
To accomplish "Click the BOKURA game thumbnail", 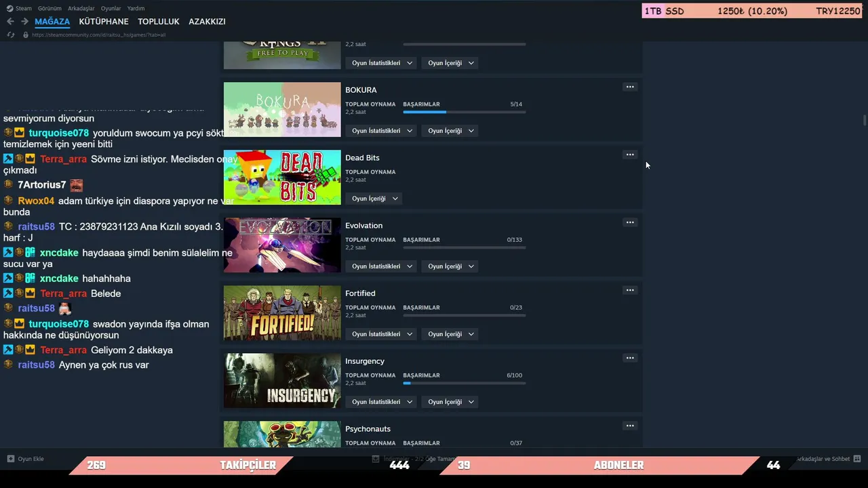I will (x=282, y=110).
